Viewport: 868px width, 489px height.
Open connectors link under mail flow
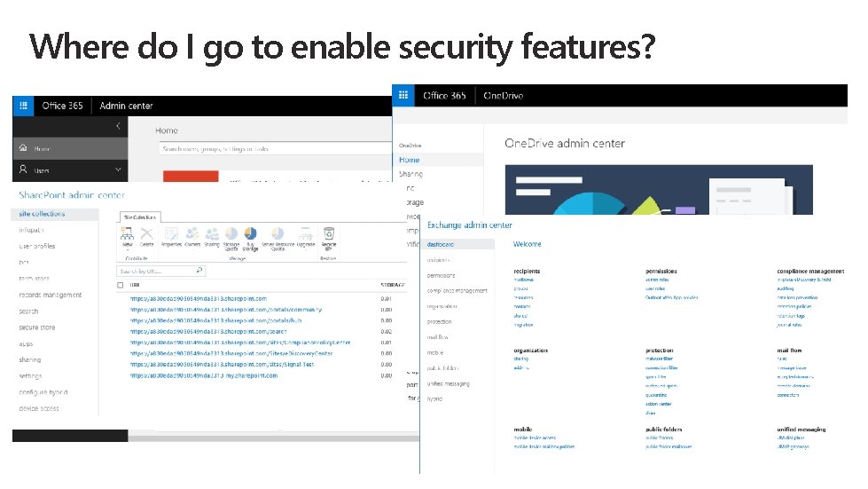coord(787,395)
